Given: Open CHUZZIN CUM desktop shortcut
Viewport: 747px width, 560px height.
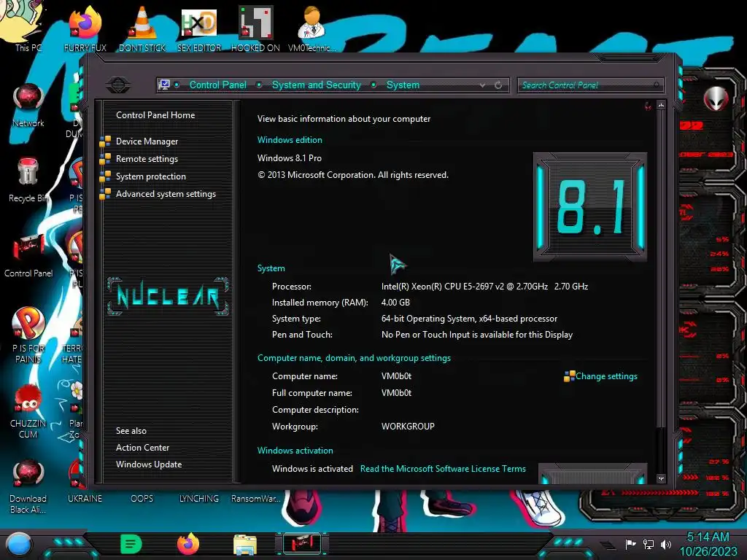Looking at the screenshot, I should click(28, 411).
